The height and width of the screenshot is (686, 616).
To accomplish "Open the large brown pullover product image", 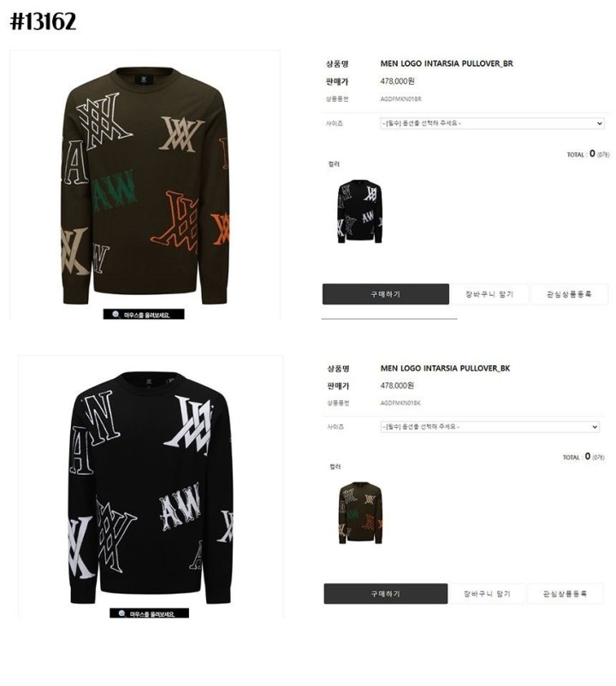I will click(145, 185).
